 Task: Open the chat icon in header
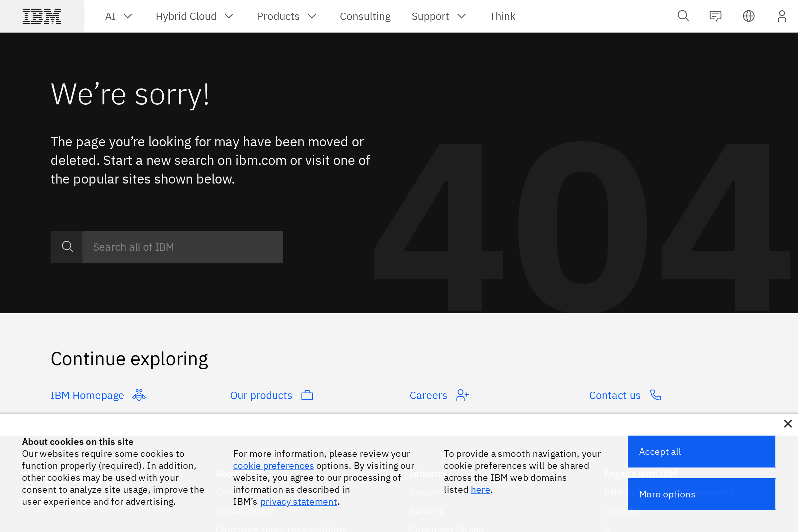[716, 16]
